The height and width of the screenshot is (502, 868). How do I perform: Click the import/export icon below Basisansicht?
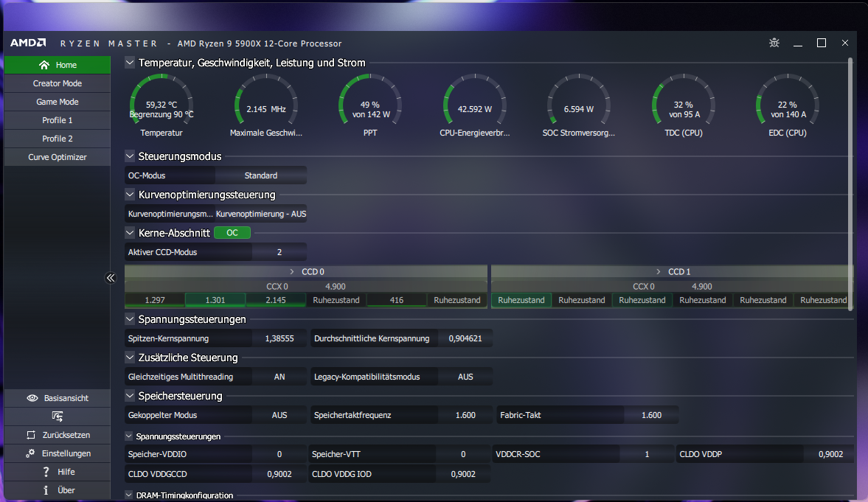point(57,416)
